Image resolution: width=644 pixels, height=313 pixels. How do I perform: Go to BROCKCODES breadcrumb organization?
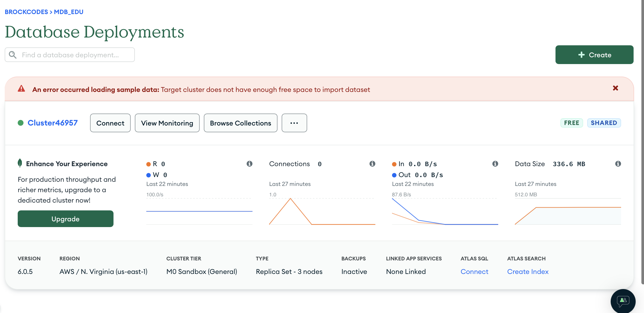(x=26, y=12)
